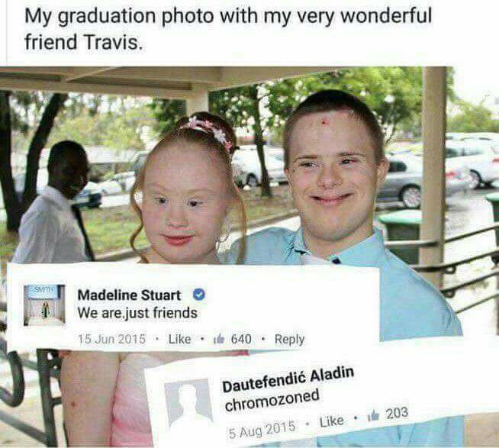View the 640 likes count
The width and height of the screenshot is (499, 448).
tap(241, 340)
